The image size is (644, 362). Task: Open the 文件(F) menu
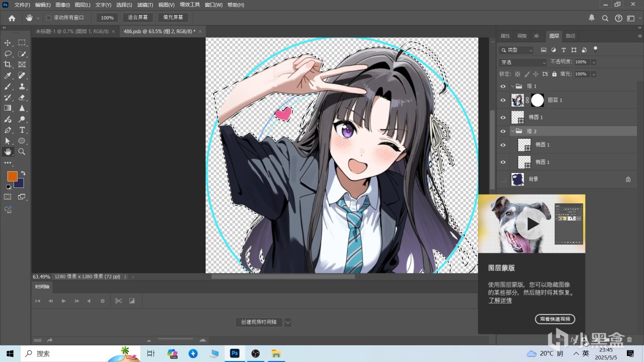click(22, 5)
